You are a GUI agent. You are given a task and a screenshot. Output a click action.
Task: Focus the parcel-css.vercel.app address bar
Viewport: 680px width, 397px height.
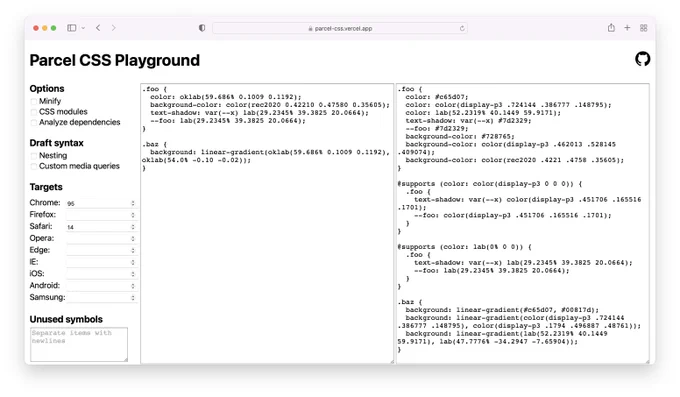tap(340, 28)
